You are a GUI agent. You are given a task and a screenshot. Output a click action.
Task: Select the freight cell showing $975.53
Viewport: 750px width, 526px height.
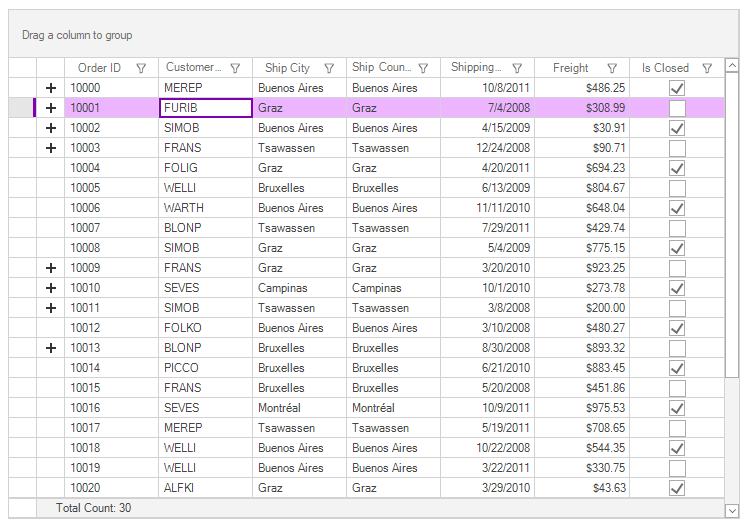582,408
